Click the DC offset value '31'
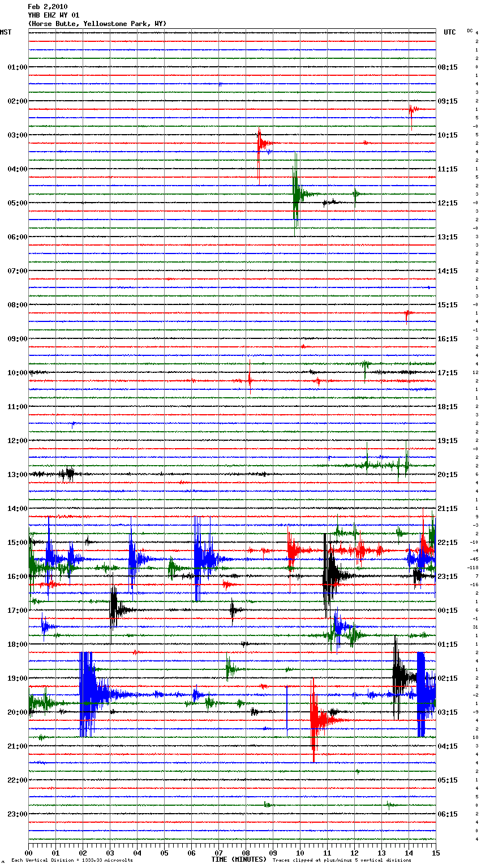This screenshot has height=868, width=481. pyautogui.click(x=475, y=627)
